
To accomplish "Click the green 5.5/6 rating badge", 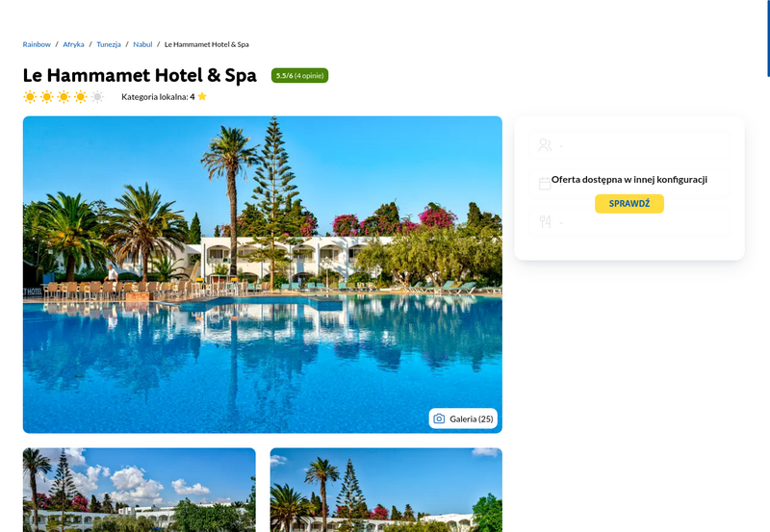I will [x=299, y=76].
